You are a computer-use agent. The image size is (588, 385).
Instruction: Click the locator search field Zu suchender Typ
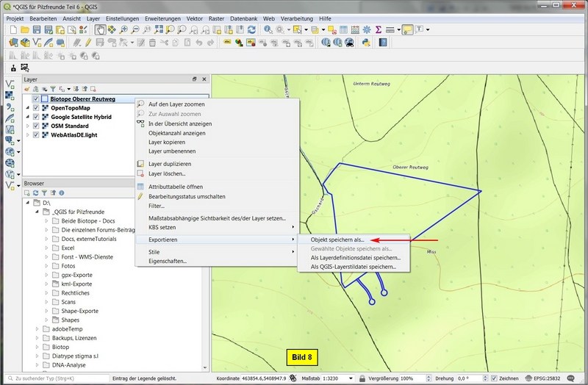(57, 378)
